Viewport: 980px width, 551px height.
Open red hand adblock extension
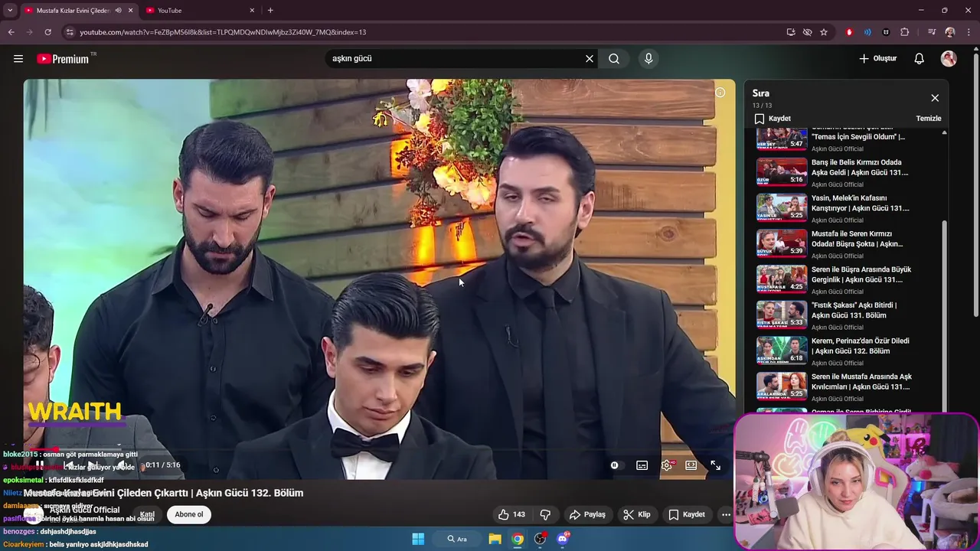coord(849,32)
